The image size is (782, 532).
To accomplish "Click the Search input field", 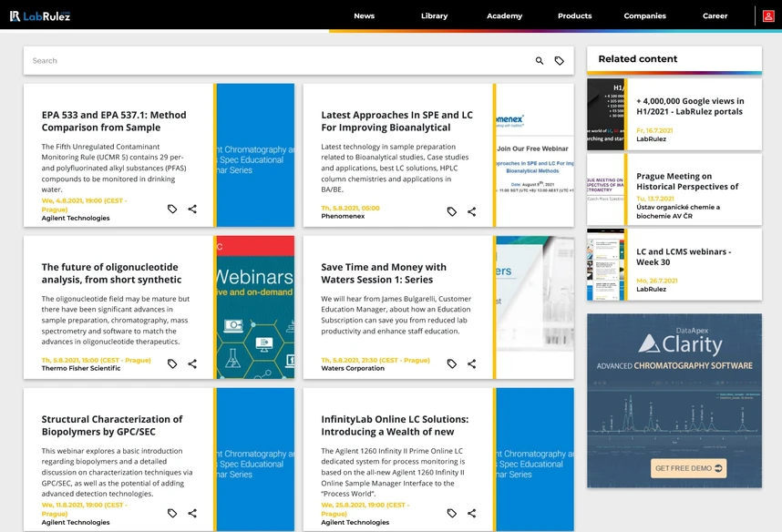I will [279, 61].
